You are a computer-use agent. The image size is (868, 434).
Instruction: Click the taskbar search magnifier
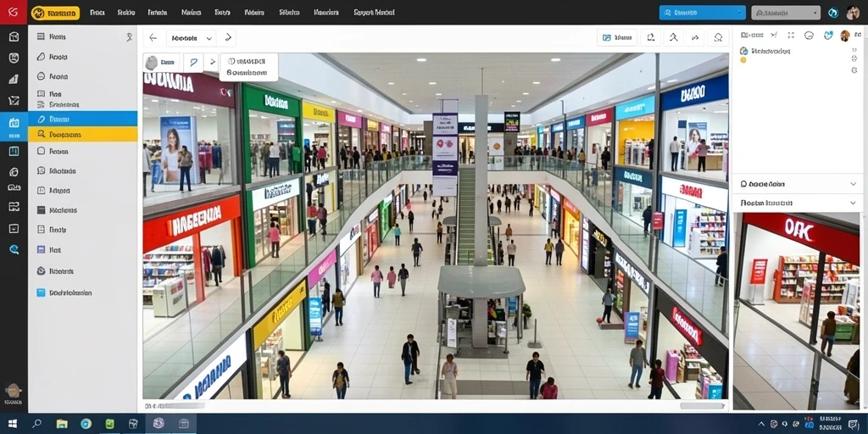37,424
